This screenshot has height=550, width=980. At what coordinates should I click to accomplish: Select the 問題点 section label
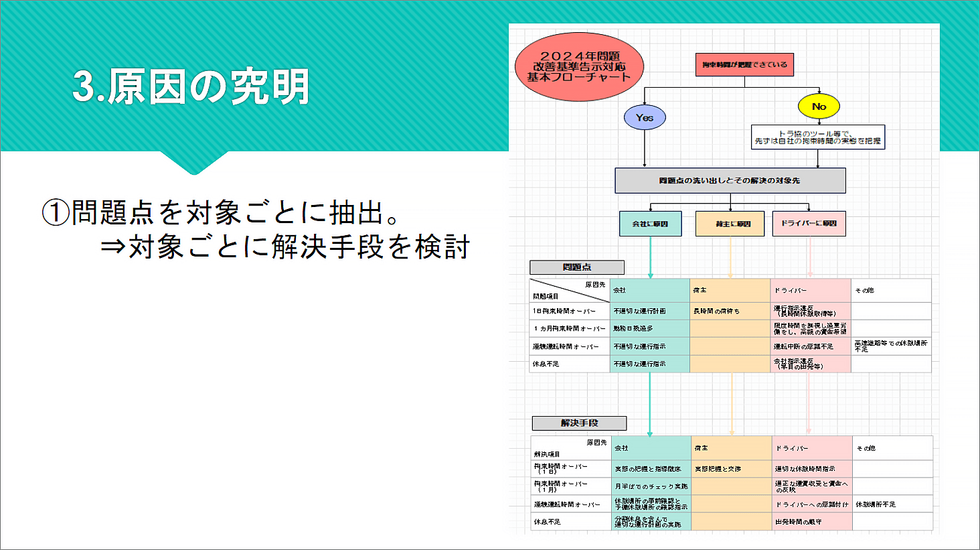click(x=576, y=267)
